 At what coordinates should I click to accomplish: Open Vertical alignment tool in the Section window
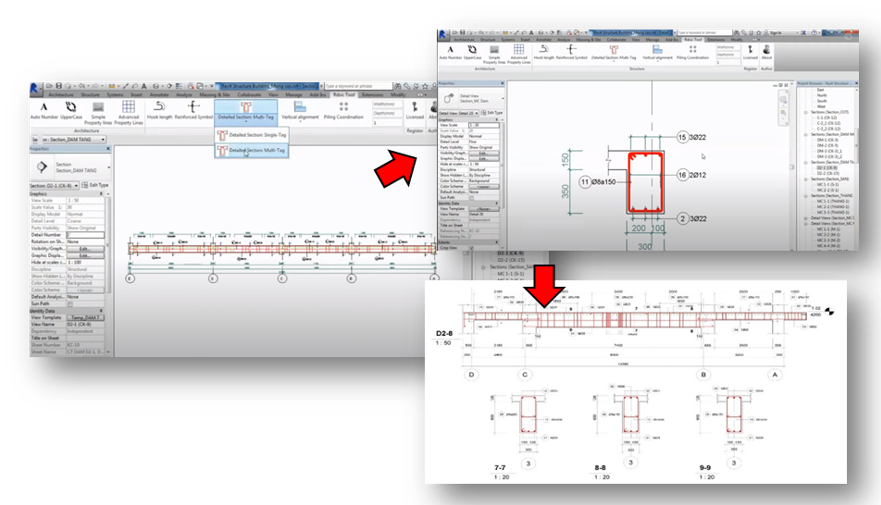pos(300,111)
